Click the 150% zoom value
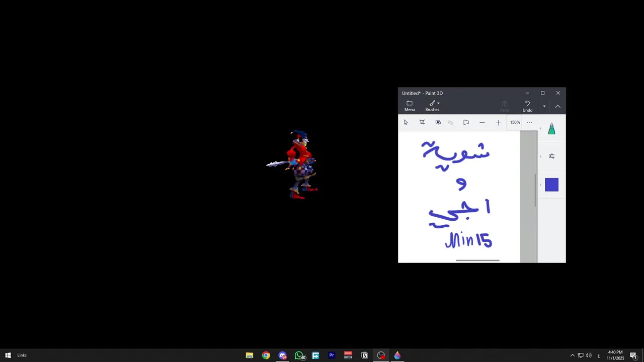644x362 pixels. [x=515, y=122]
